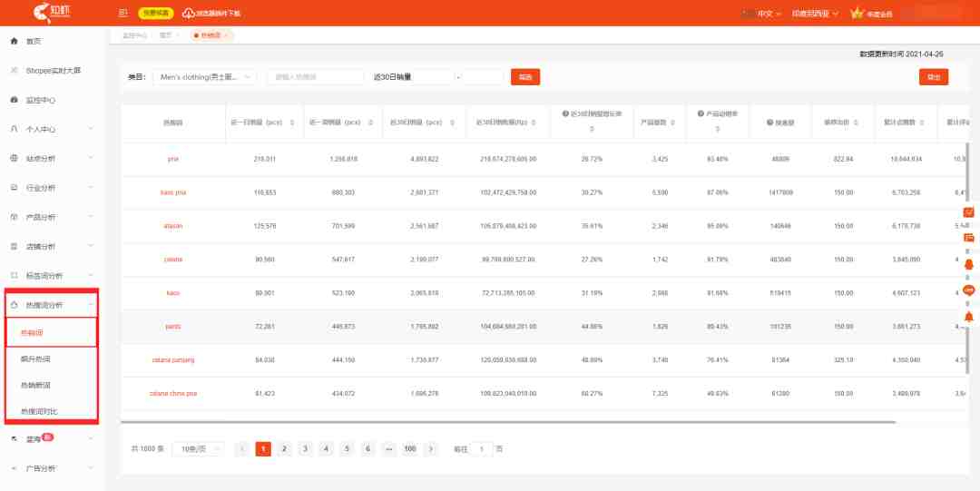Click the floating QQ penguin icon

(969, 265)
